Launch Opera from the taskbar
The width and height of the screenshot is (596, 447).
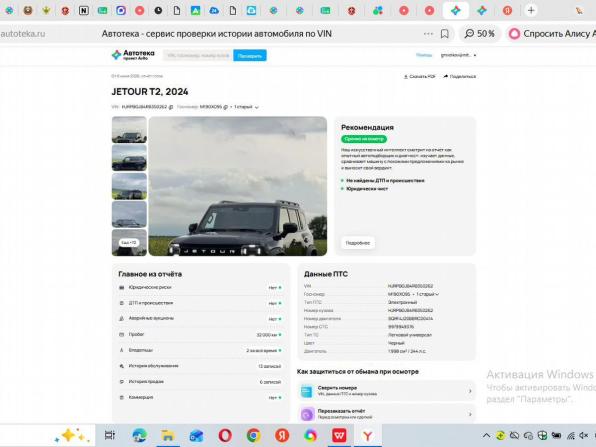click(225, 435)
